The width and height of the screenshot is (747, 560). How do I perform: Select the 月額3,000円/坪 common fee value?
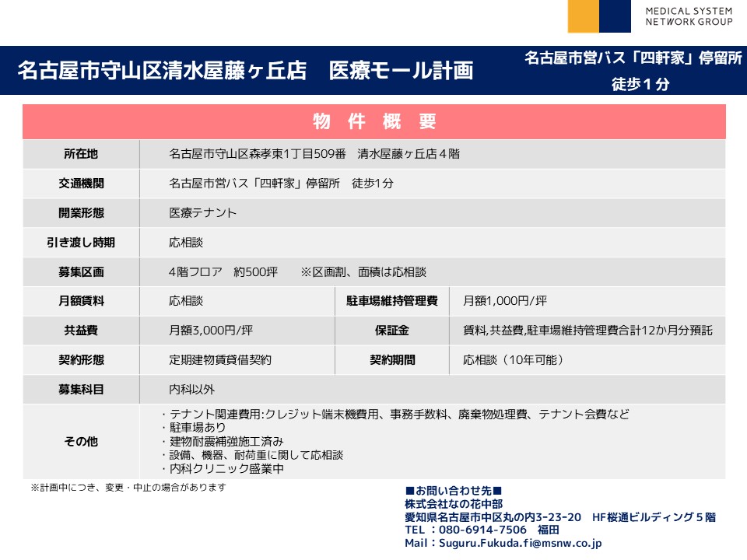click(211, 331)
